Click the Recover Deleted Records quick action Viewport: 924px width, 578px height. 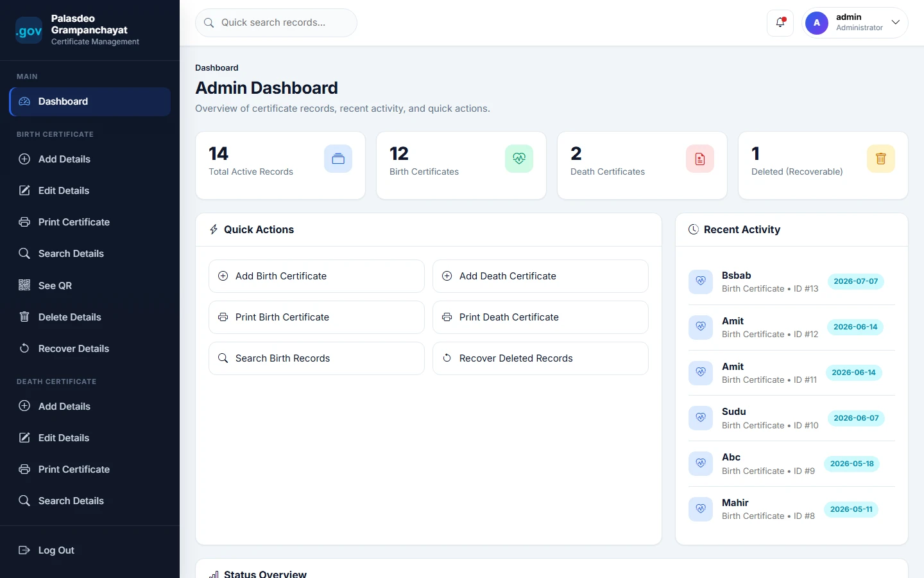[540, 358]
